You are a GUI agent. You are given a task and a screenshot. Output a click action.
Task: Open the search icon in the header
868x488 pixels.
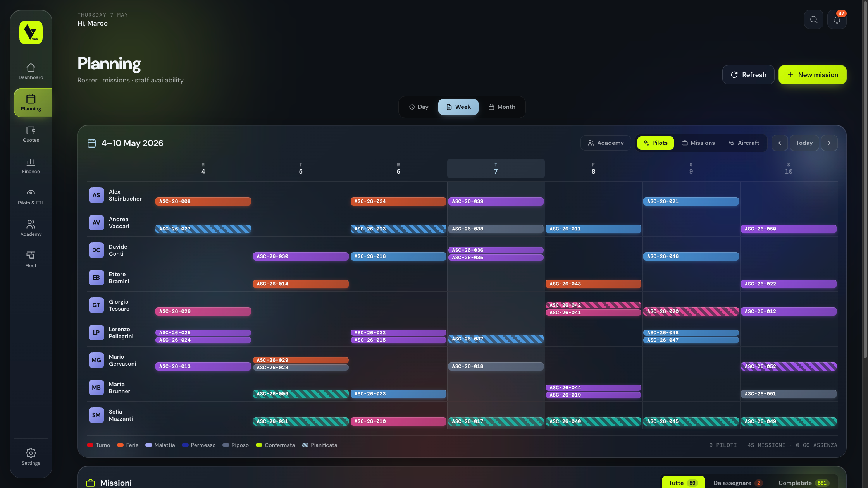[x=813, y=20]
